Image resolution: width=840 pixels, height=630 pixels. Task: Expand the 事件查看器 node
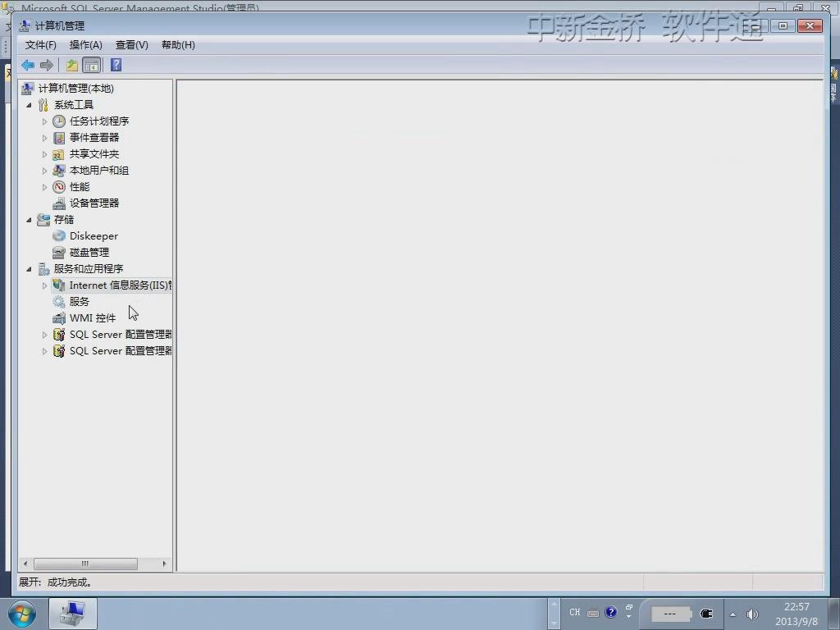44,138
